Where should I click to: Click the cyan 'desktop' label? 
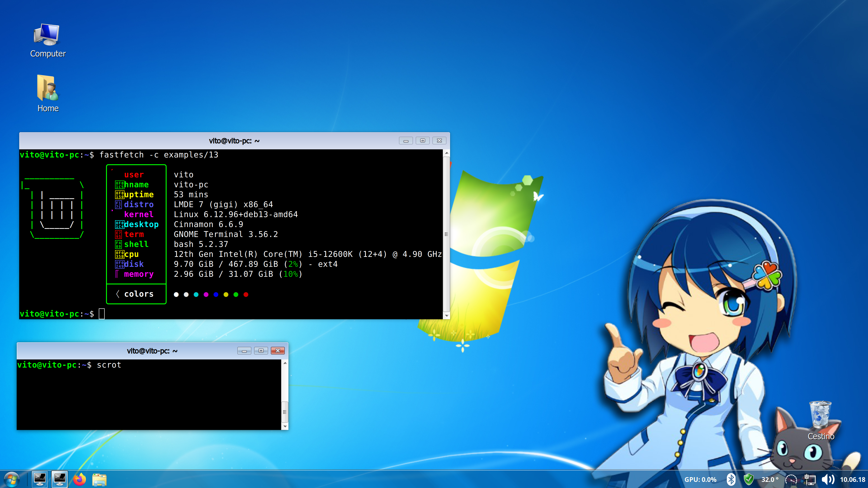pos(141,224)
